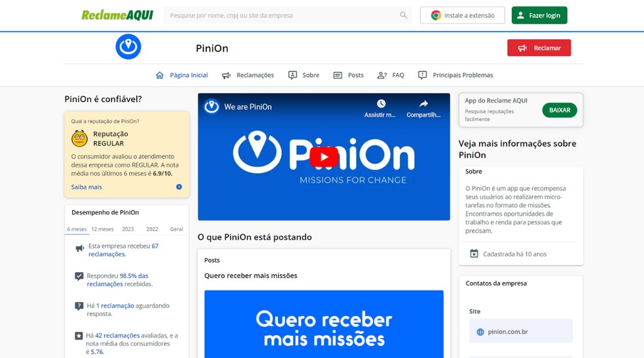Click the Chrome icon on extension button

pos(436,15)
